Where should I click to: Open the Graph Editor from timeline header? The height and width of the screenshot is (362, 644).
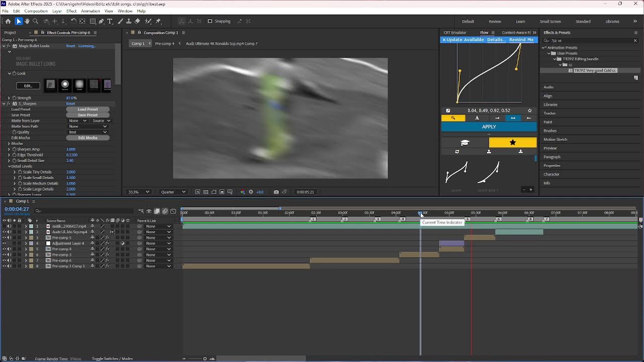(x=174, y=211)
